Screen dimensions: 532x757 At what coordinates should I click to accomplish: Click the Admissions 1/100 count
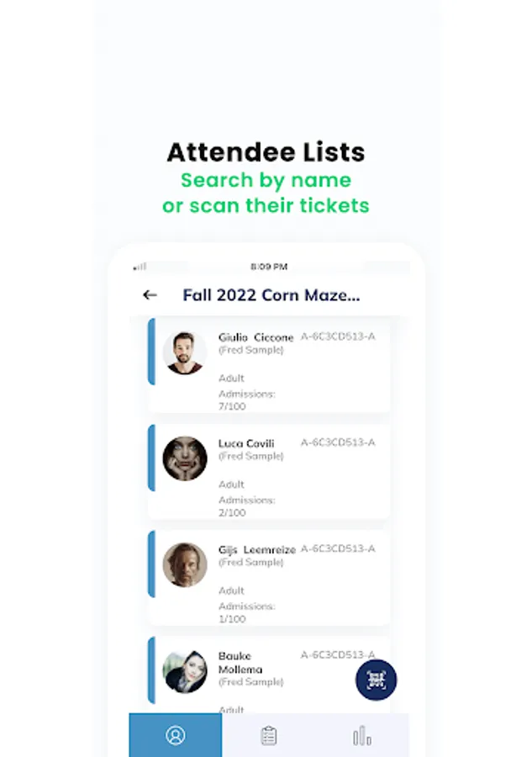pos(246,612)
